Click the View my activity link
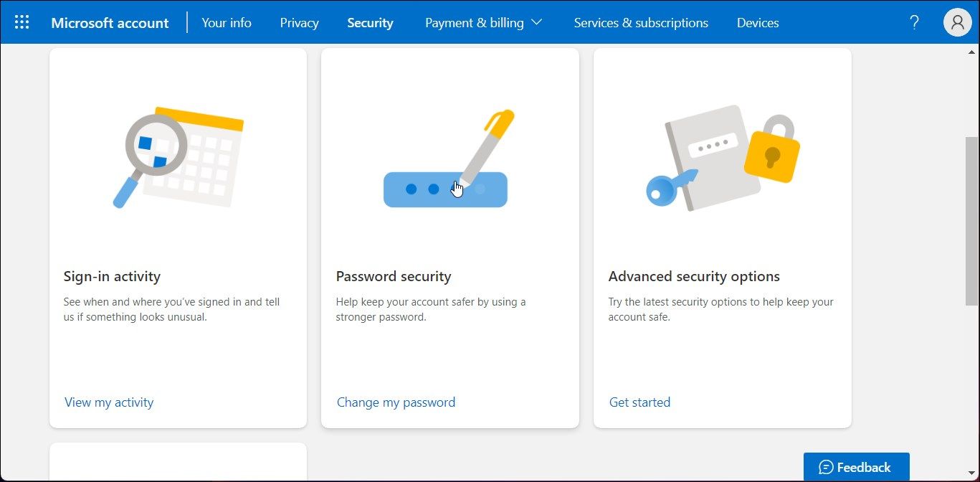This screenshot has height=482, width=980. 109,402
